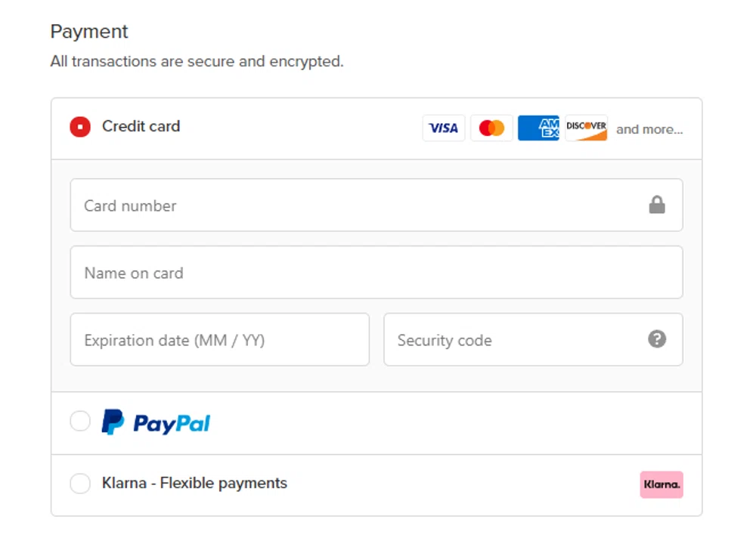The width and height of the screenshot is (756, 541).
Task: Choose Klarna - Flexible payments
Action: point(80,484)
